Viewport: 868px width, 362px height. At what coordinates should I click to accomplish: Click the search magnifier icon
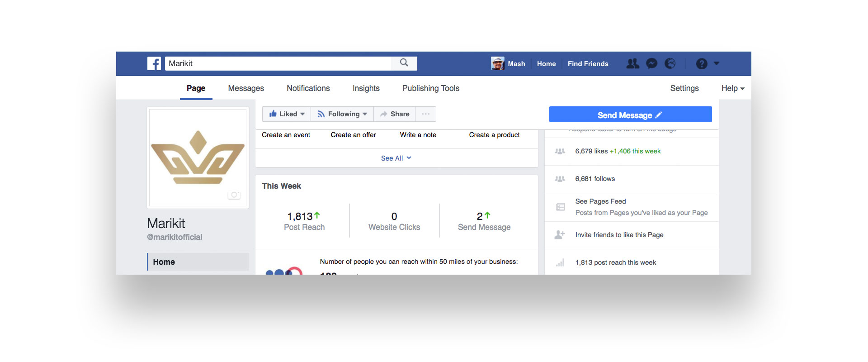tap(404, 63)
